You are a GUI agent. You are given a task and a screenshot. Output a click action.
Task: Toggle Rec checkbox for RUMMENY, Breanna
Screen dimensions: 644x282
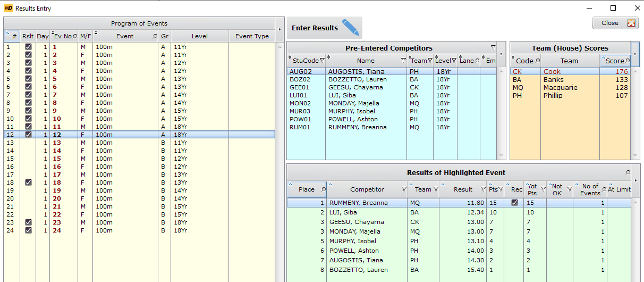(514, 203)
